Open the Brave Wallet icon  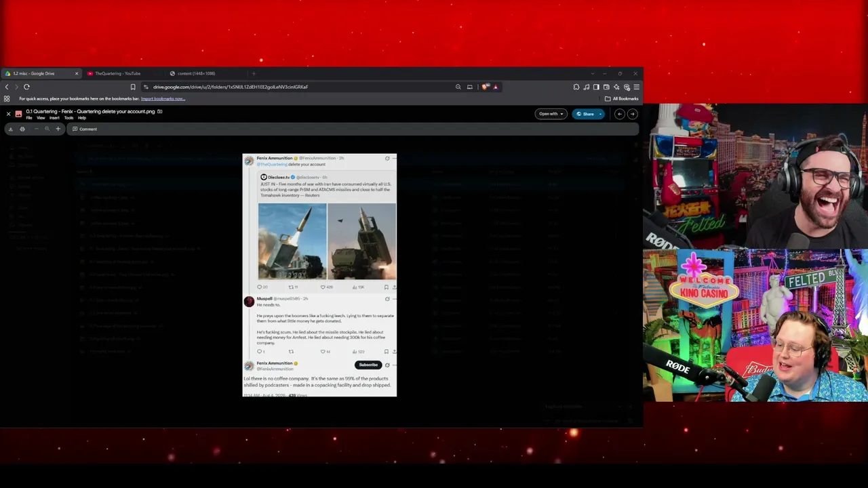pyautogui.click(x=606, y=87)
